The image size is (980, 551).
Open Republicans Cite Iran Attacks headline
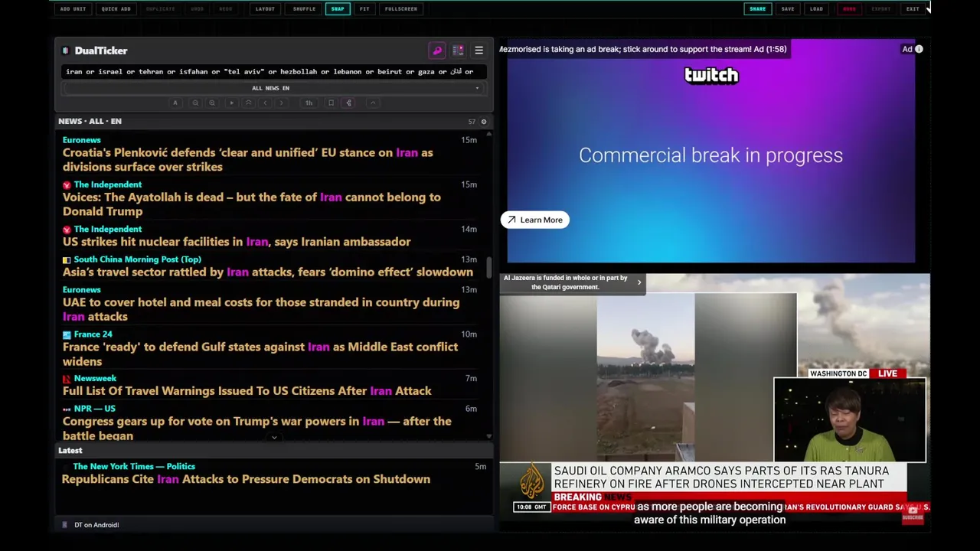[x=246, y=479]
